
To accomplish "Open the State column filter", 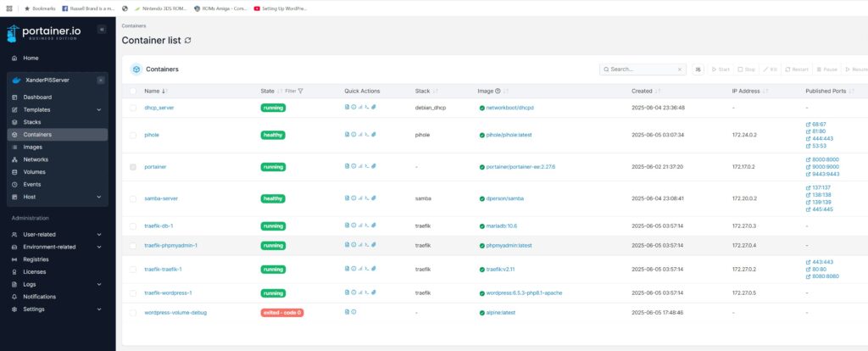I will [x=294, y=91].
